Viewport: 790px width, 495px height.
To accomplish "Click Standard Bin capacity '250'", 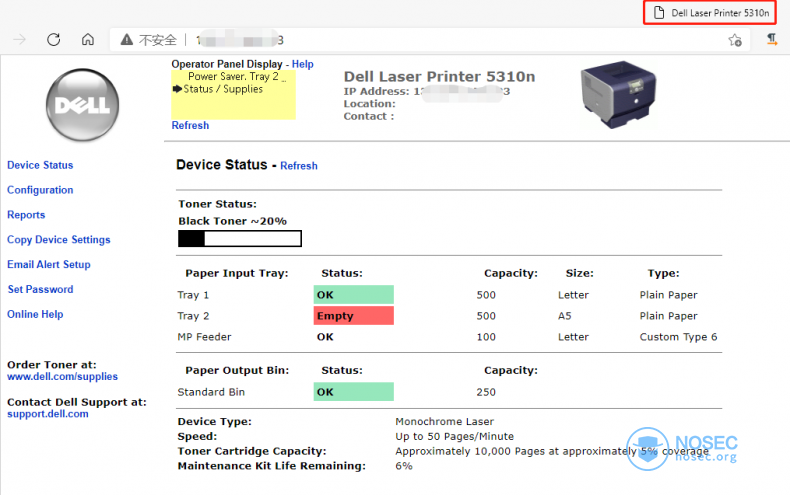I will 486,392.
